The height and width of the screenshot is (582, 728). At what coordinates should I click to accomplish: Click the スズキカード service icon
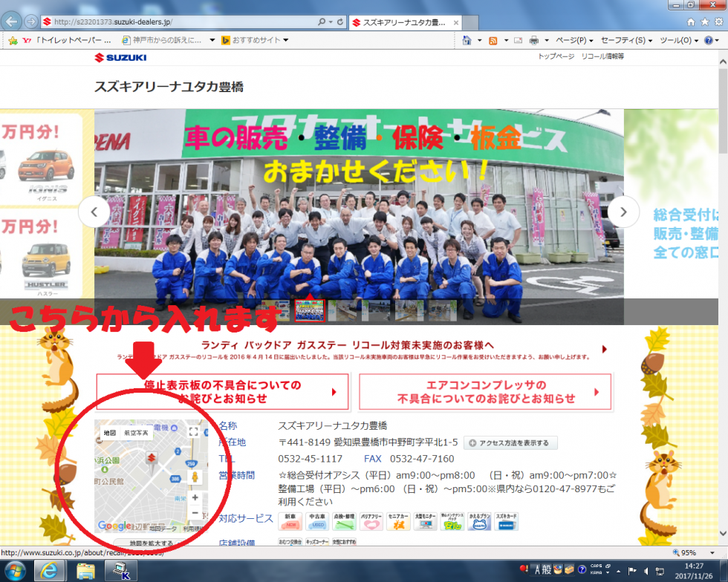[506, 522]
